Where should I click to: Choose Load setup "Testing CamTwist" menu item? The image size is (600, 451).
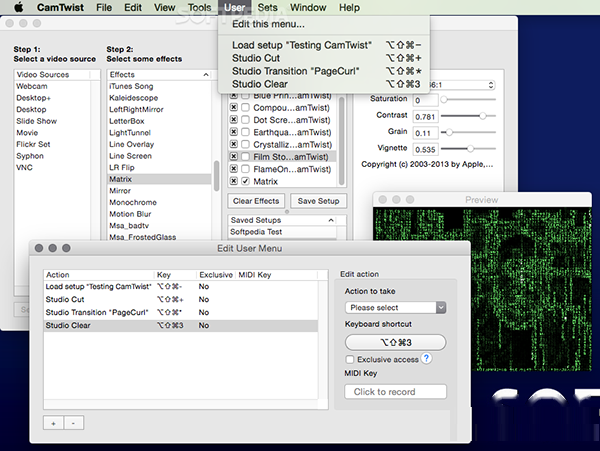coord(324,45)
